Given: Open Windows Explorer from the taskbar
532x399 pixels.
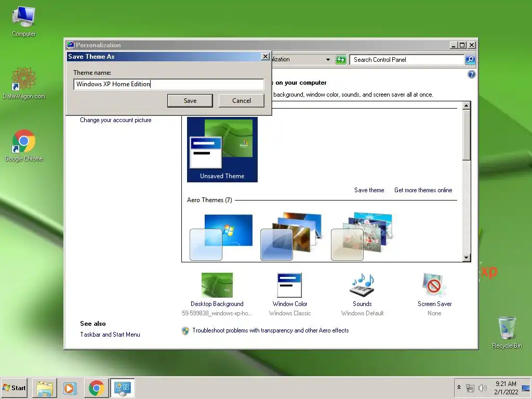Looking at the screenshot, I should point(45,388).
